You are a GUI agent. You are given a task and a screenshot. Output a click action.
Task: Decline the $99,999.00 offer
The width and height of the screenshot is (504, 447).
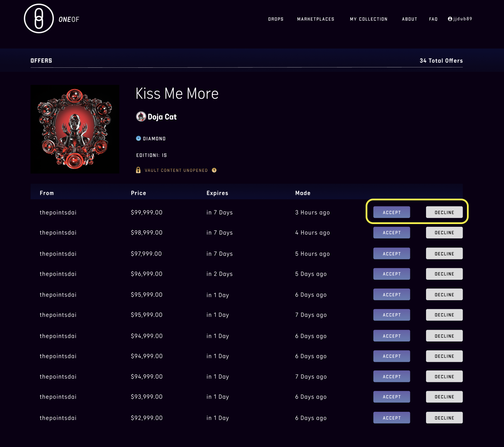444,212
